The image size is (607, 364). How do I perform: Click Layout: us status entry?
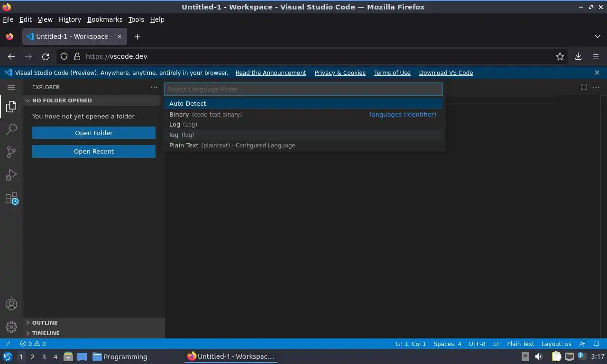556,344
